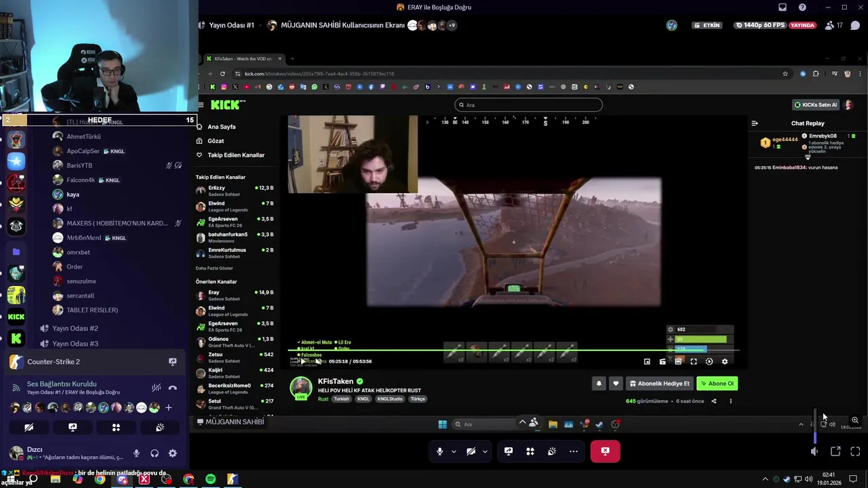This screenshot has height=488, width=868.
Task: Show member list with the 17 people icon
Action: click(x=834, y=25)
